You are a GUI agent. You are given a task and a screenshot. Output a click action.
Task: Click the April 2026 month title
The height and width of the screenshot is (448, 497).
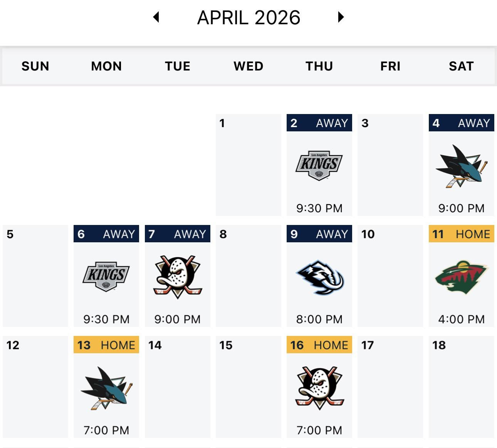tap(248, 18)
